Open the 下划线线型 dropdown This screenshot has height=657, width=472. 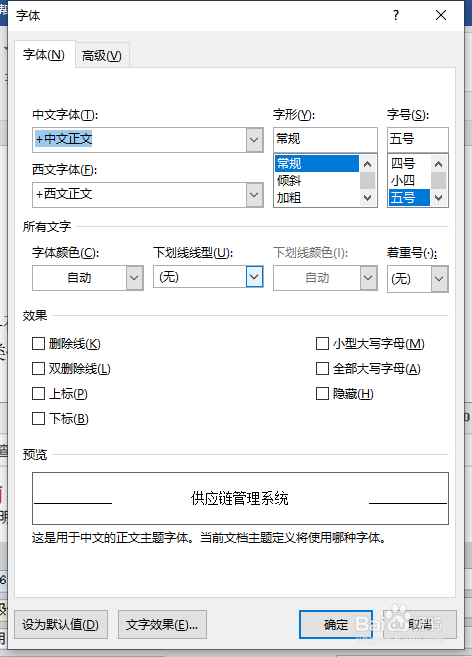click(254, 277)
